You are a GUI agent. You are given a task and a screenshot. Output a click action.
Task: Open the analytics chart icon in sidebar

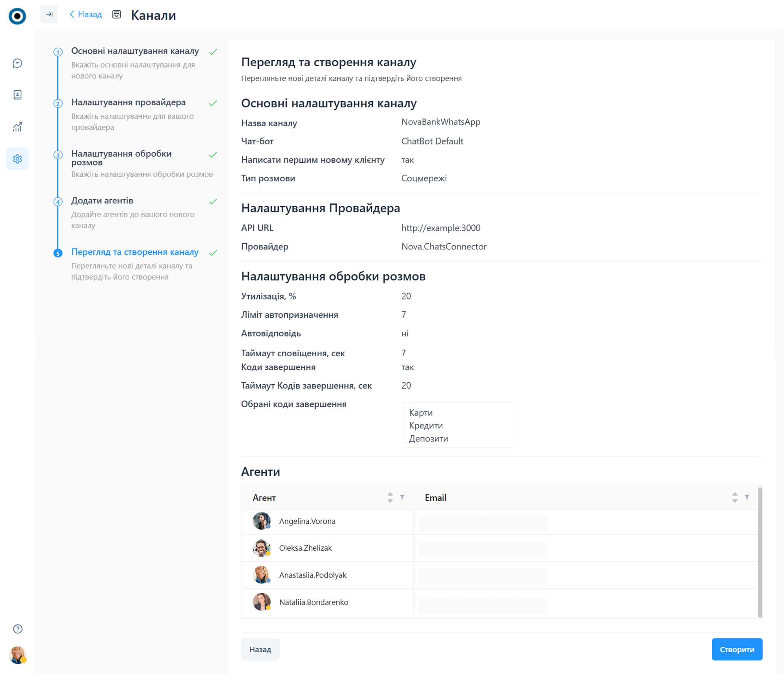[x=17, y=127]
